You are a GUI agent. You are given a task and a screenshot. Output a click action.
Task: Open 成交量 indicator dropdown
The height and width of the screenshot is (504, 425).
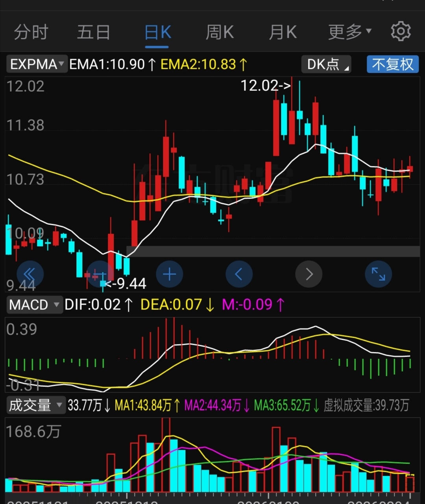(35, 405)
